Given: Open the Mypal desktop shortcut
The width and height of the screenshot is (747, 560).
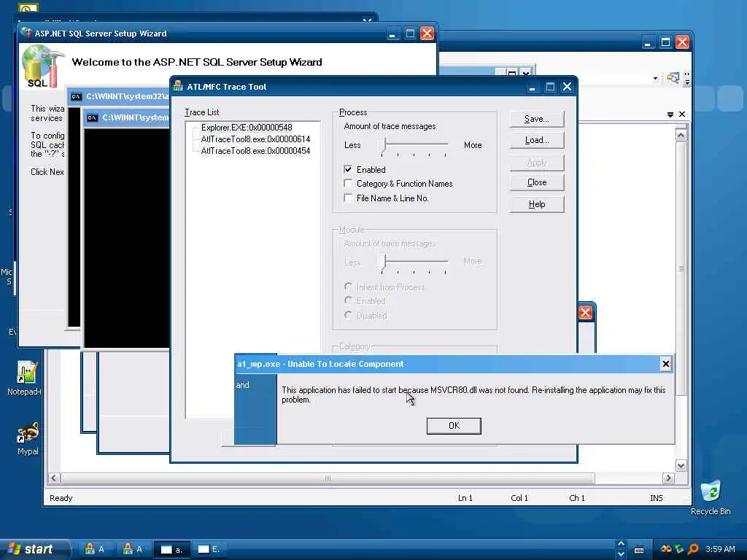Looking at the screenshot, I should [x=28, y=438].
